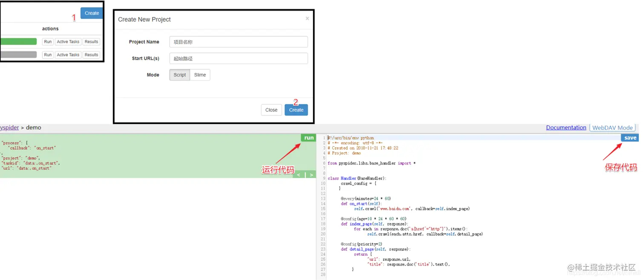The height and width of the screenshot is (280, 644).
Task: Open the pyspider breadcrumb link
Action: coord(9,127)
